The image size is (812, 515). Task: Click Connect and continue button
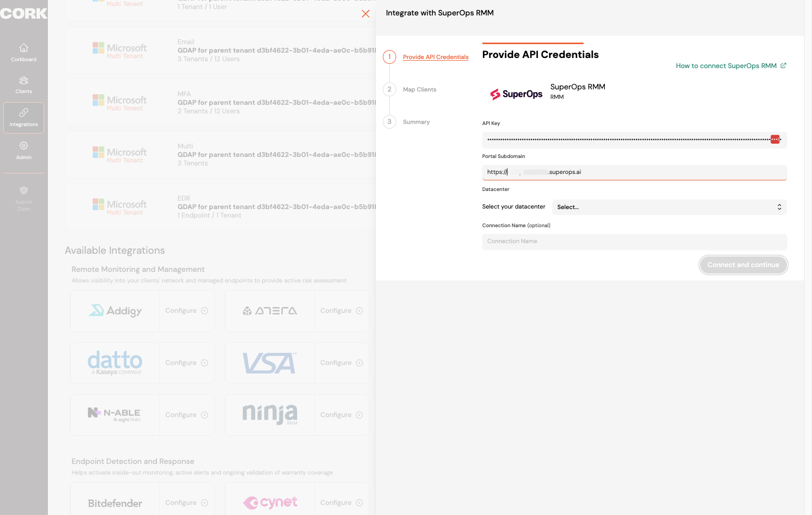point(743,265)
